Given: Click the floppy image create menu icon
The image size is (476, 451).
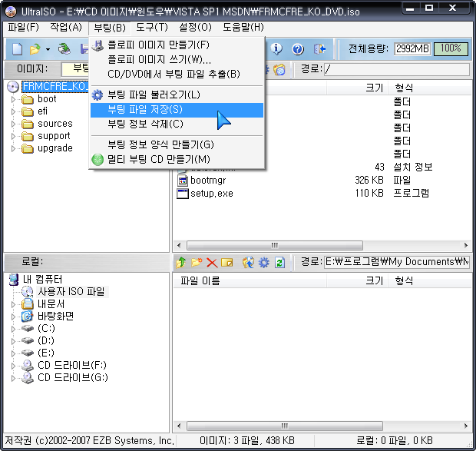Looking at the screenshot, I should 98,45.
